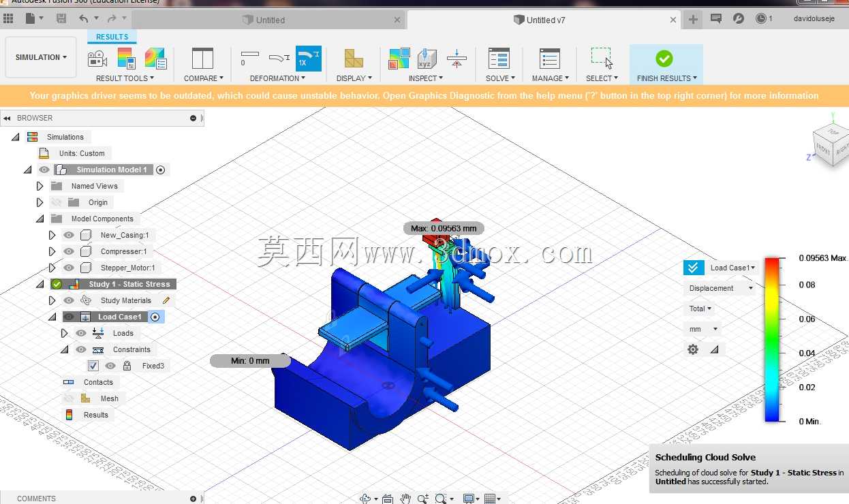Select the 1X adjusted deformation icon
The image size is (849, 504).
[x=308, y=59]
